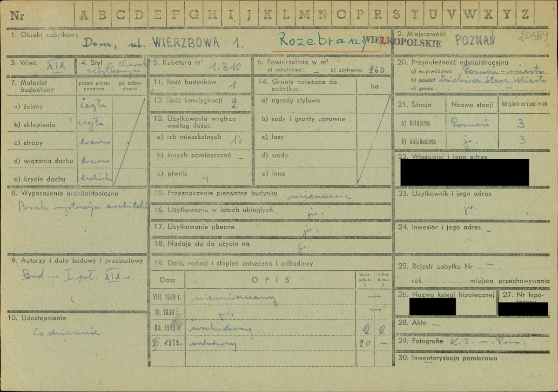Click the letter P in the alphabet index row

359,14
